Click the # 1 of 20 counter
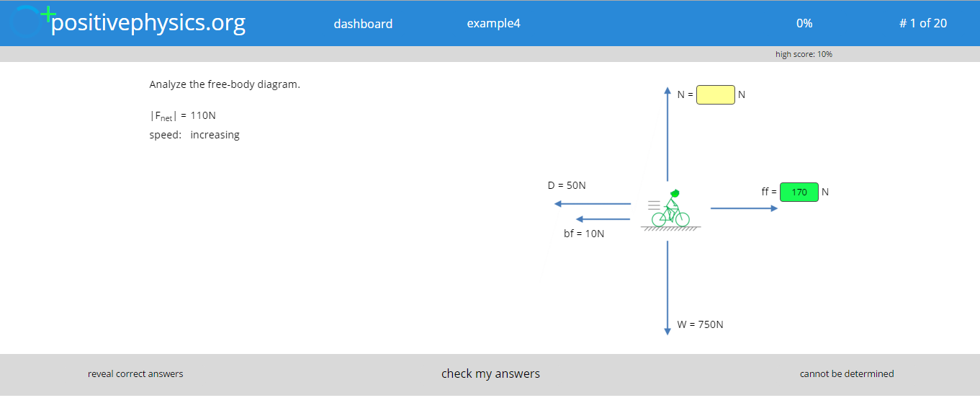The image size is (980, 403). pos(923,23)
